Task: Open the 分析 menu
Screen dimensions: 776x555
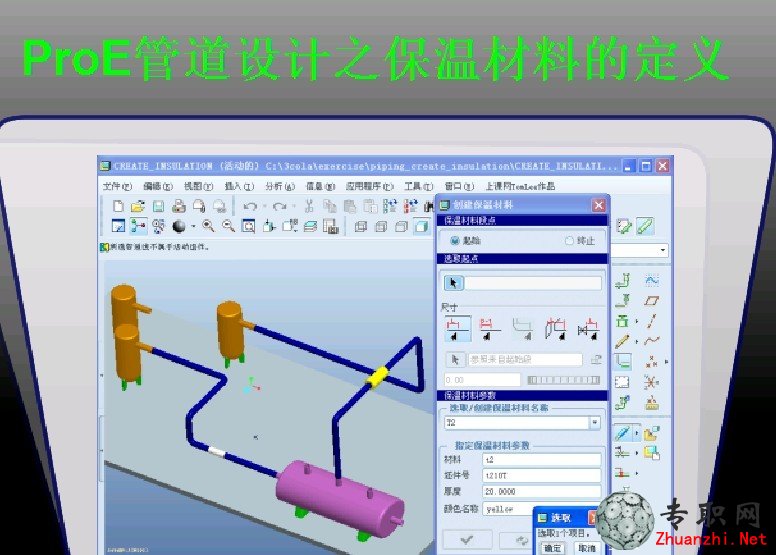Action: [280, 186]
